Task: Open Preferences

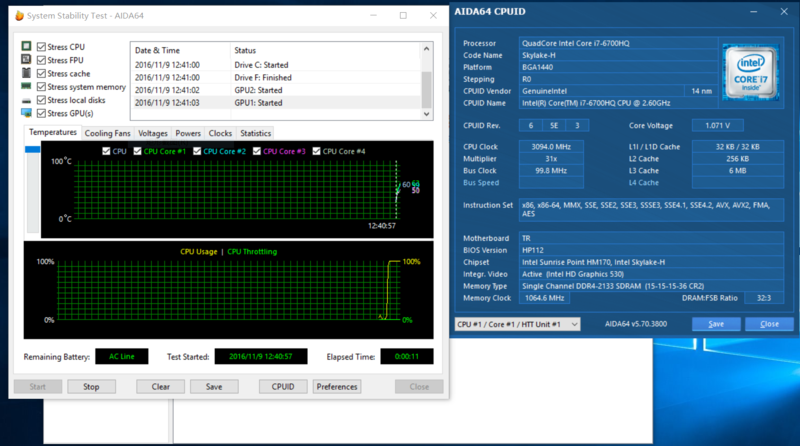Action: coord(337,387)
